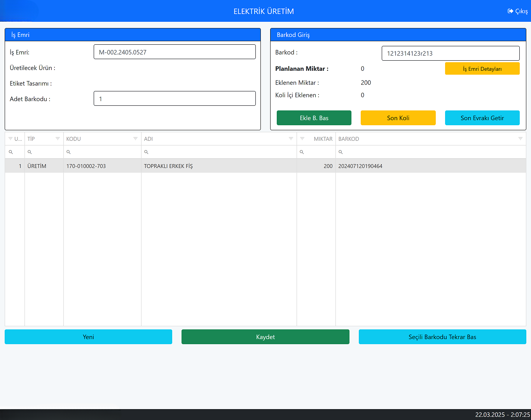Click search icon under MIKTAR column
Image resolution: width=531 pixels, height=420 pixels.
[302, 152]
